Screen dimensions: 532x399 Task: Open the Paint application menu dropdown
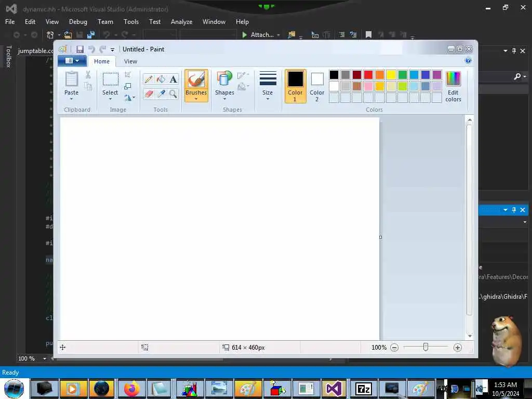coord(72,61)
